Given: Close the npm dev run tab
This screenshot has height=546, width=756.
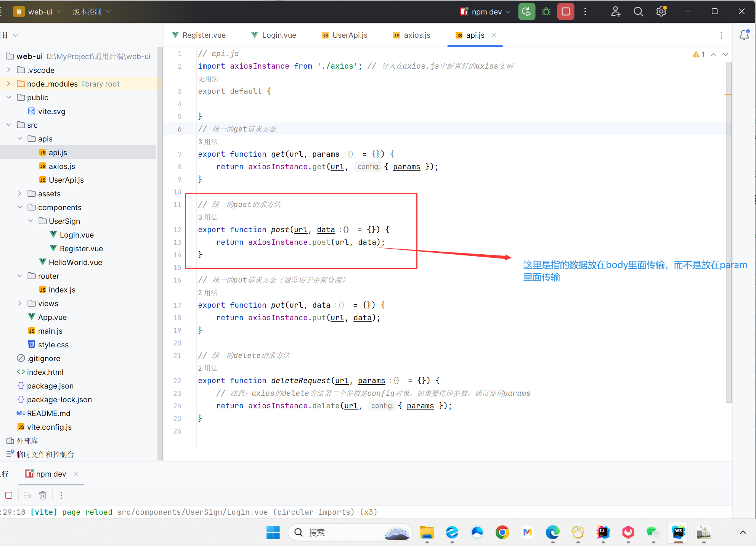Looking at the screenshot, I should 76,474.
